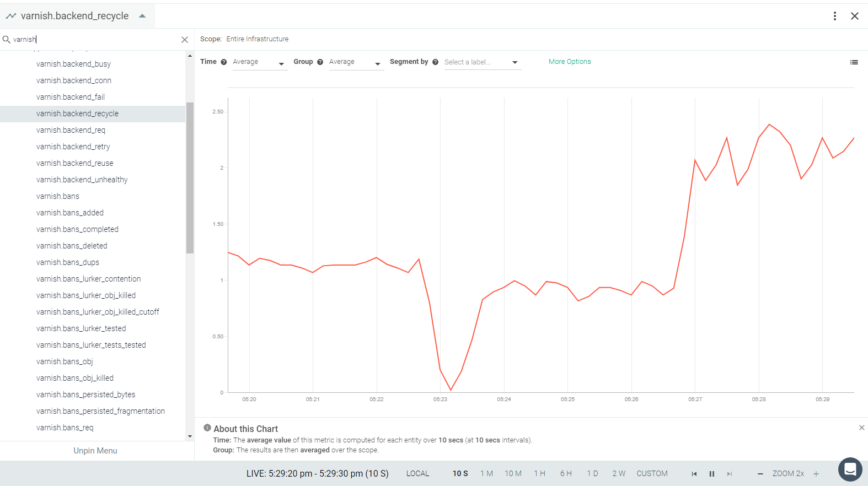Click the metric list scroll down arrow
The image size is (868, 486).
pos(190,436)
